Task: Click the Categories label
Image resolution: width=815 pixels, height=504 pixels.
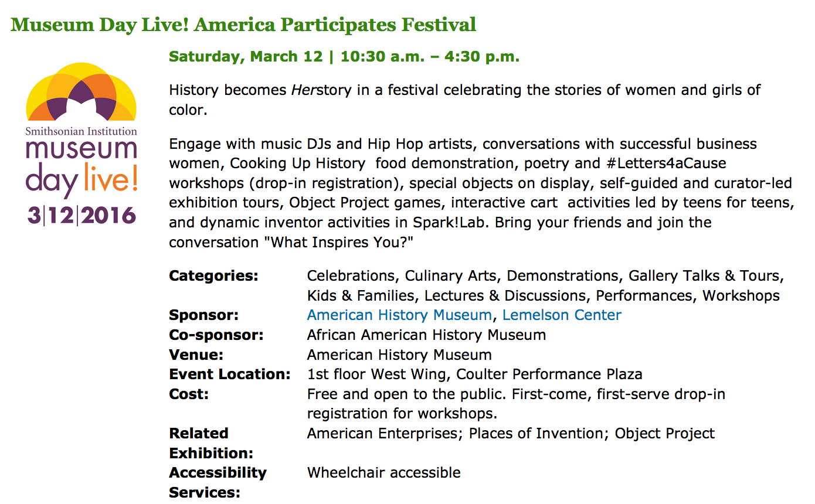Action: (x=213, y=276)
